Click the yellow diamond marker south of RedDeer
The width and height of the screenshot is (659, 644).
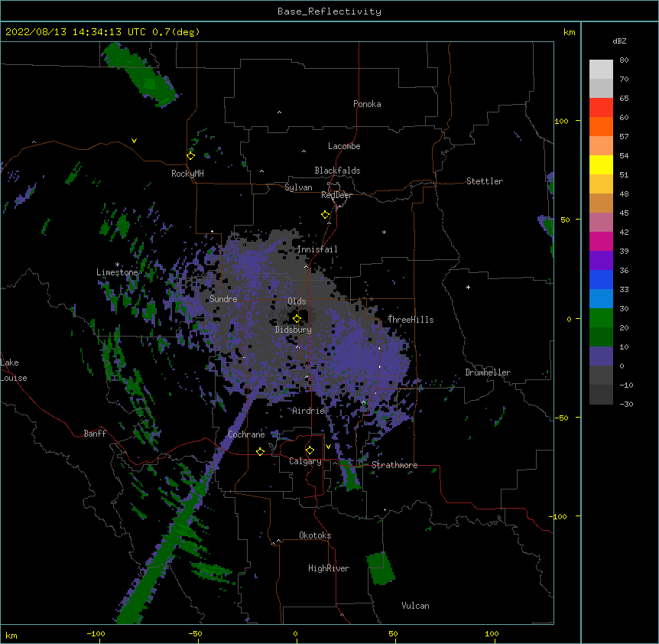[x=326, y=215]
